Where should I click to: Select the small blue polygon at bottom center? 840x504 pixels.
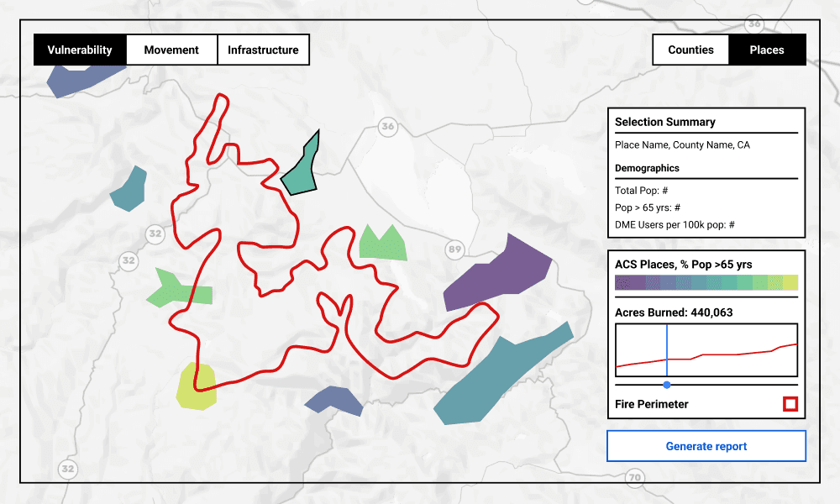[x=333, y=401]
